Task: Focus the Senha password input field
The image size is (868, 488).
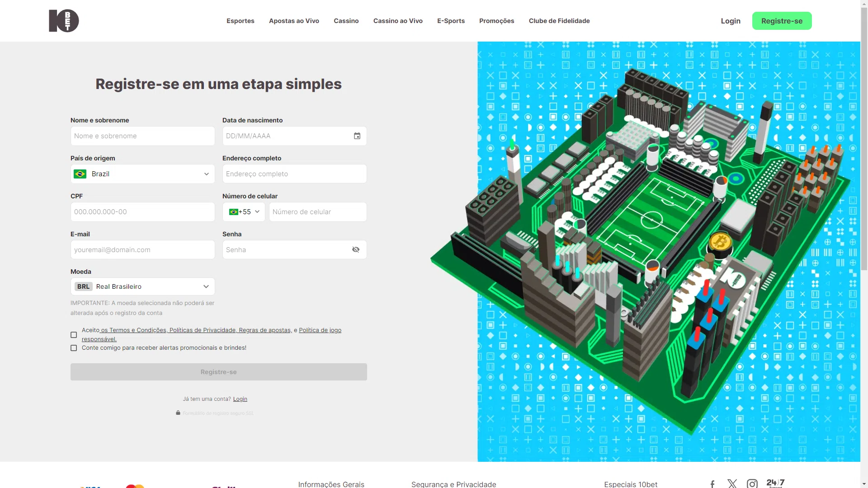Action: coord(295,250)
